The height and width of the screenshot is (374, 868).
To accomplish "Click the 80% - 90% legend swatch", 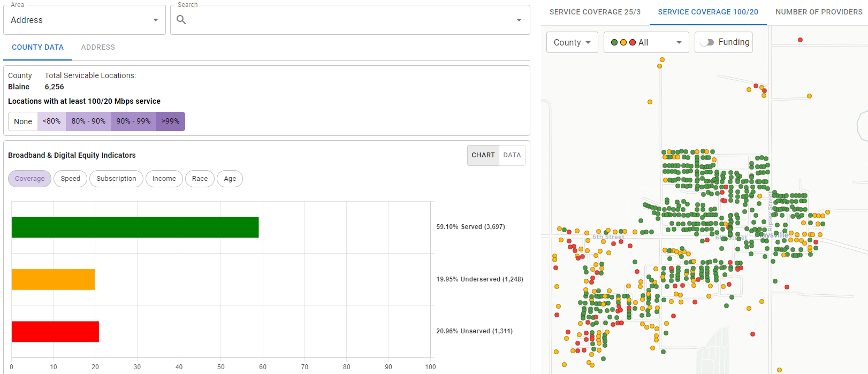I will pyautogui.click(x=88, y=121).
